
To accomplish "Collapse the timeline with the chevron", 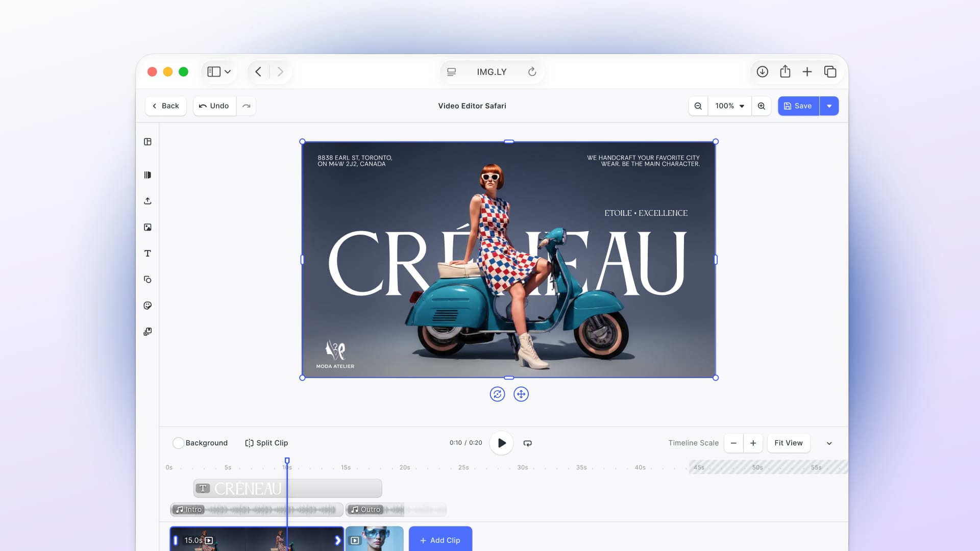I will pos(829,443).
